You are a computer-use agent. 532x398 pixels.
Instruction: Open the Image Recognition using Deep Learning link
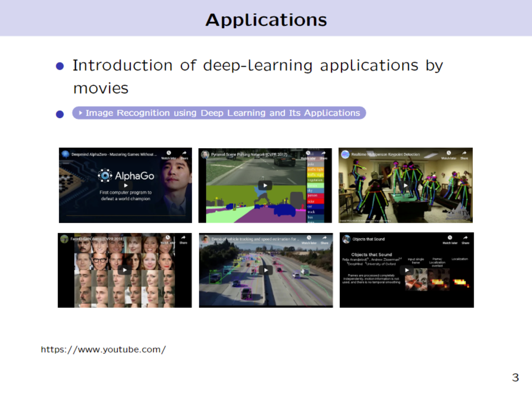click(x=219, y=113)
